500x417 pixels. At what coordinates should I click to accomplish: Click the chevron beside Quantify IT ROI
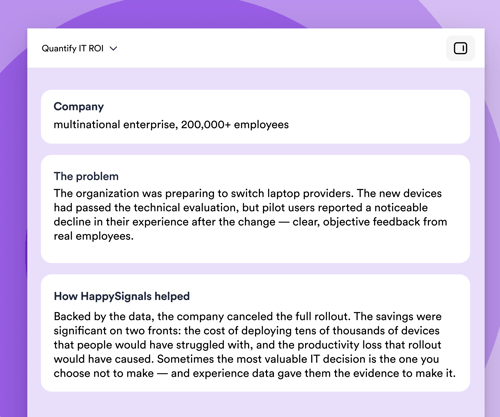click(113, 49)
